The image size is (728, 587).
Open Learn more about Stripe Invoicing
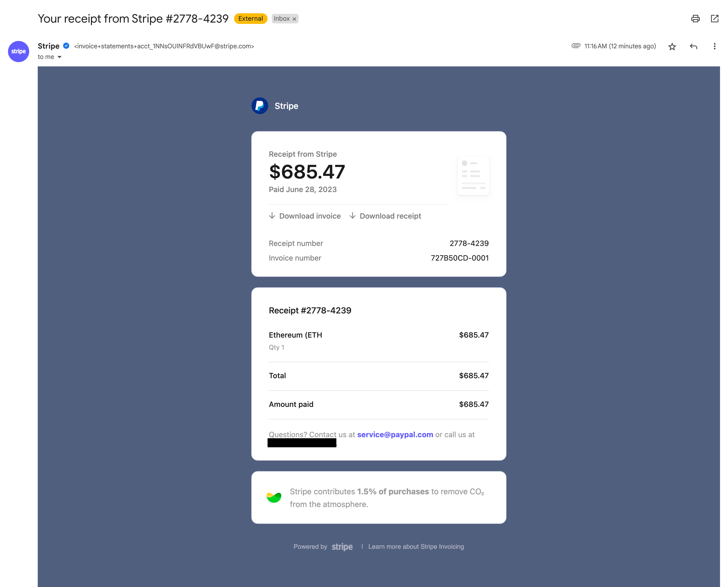tap(416, 546)
